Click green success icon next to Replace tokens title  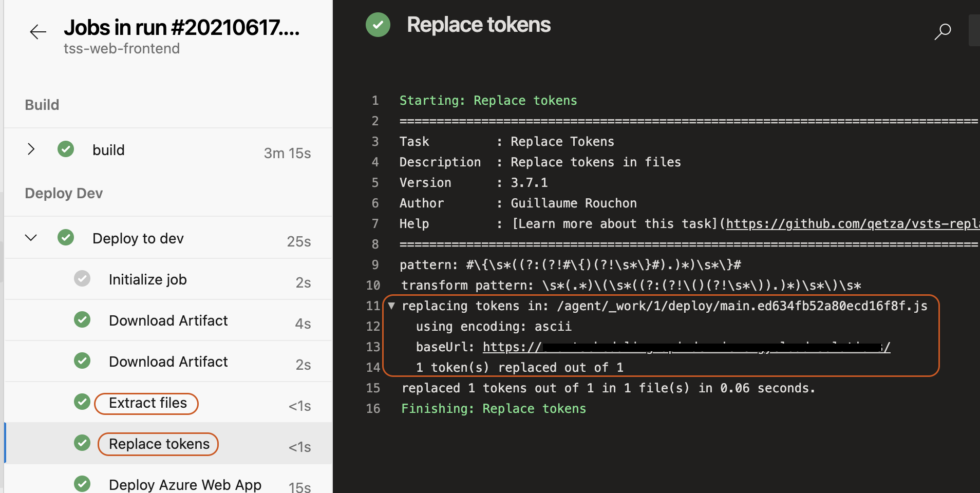tap(378, 25)
